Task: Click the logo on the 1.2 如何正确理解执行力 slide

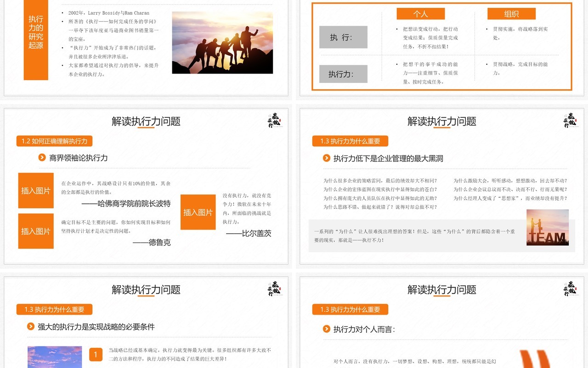Action: pos(274,120)
